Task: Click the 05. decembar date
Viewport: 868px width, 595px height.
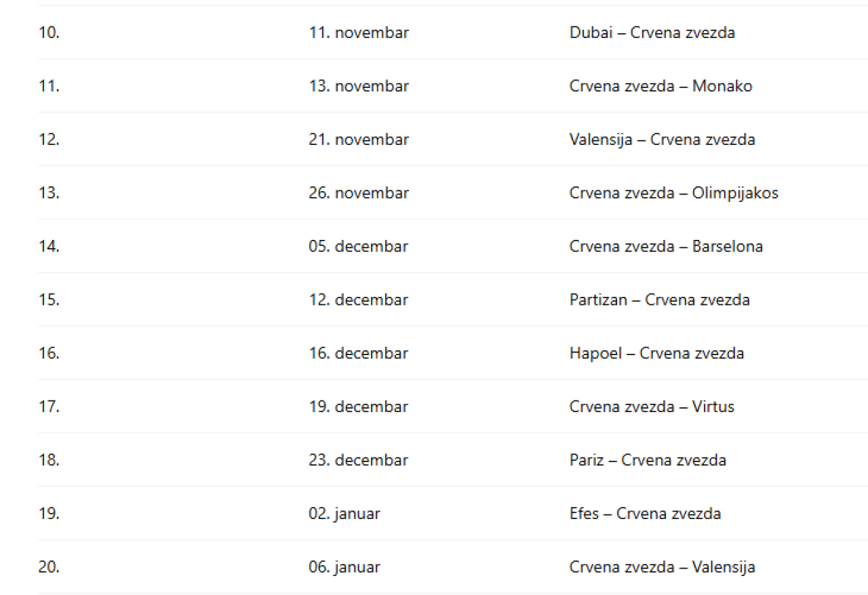Action: [358, 247]
